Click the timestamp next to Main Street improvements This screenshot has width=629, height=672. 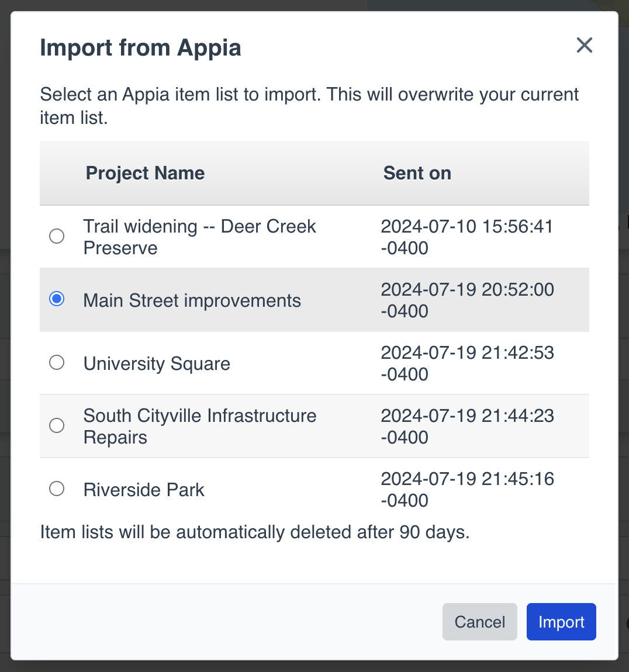467,299
